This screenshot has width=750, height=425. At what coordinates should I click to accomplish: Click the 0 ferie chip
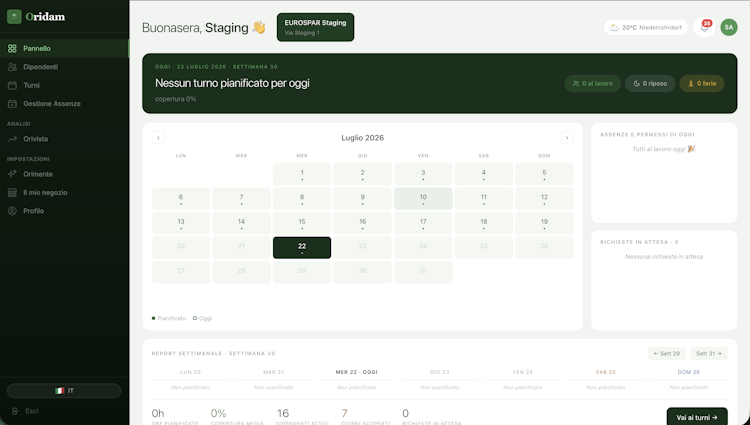702,84
